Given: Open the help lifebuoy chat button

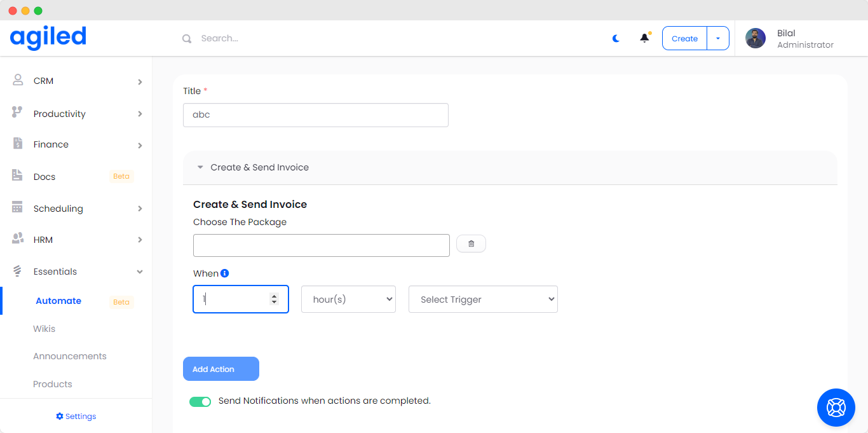Looking at the screenshot, I should (836, 407).
